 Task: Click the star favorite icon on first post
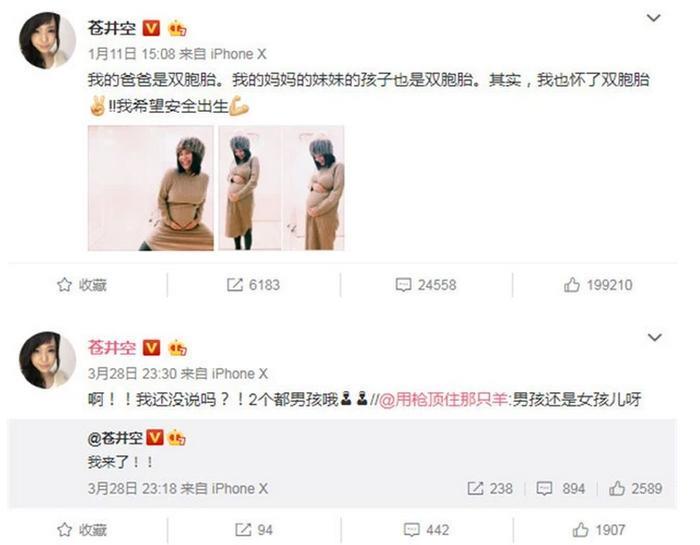(x=64, y=285)
